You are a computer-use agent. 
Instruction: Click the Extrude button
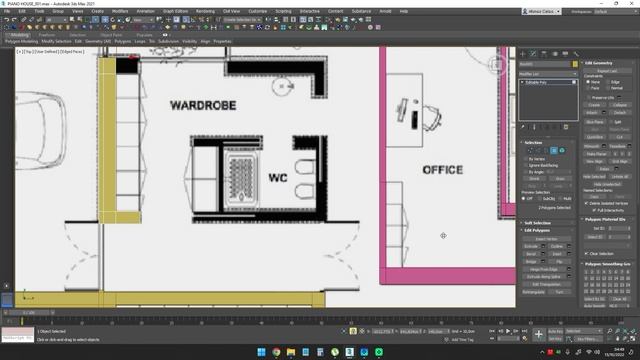(x=531, y=246)
